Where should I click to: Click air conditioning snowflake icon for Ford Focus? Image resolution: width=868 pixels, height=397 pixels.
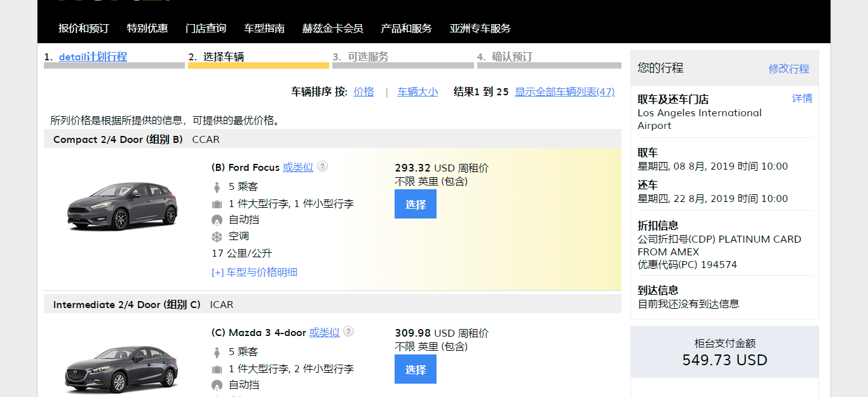(217, 237)
